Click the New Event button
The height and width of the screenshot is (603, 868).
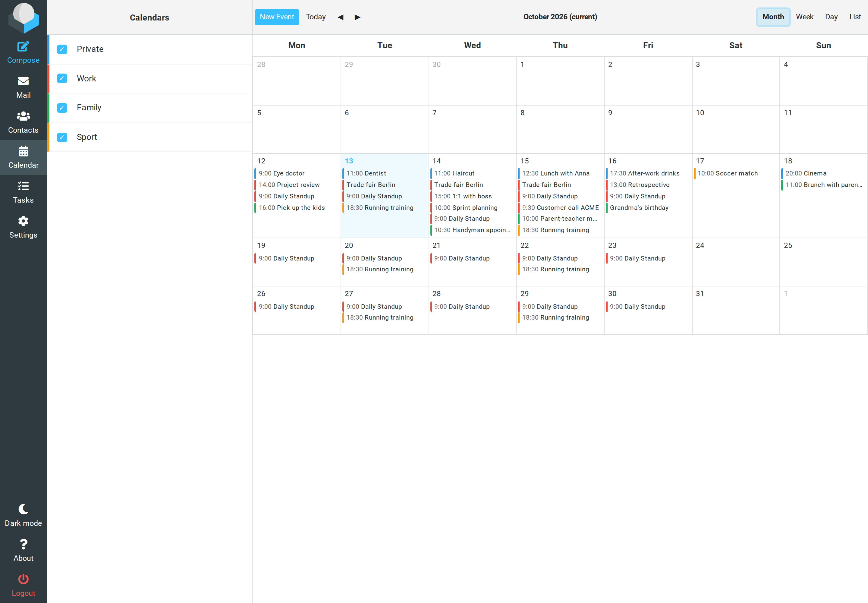point(277,17)
